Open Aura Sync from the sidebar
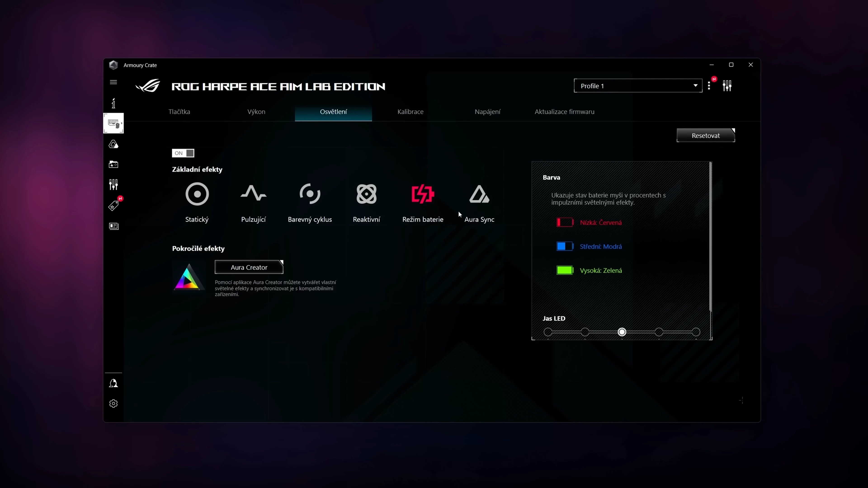The height and width of the screenshot is (488, 868). click(x=113, y=144)
